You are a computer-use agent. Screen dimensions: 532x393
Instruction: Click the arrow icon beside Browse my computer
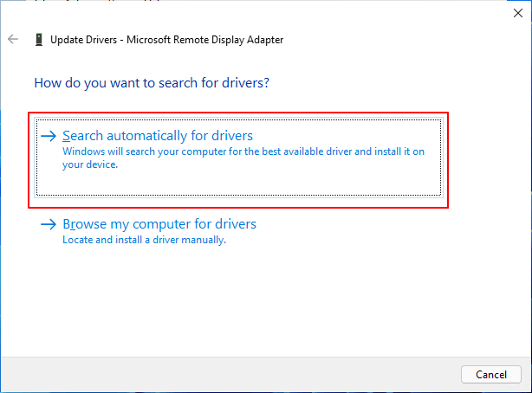tap(49, 224)
